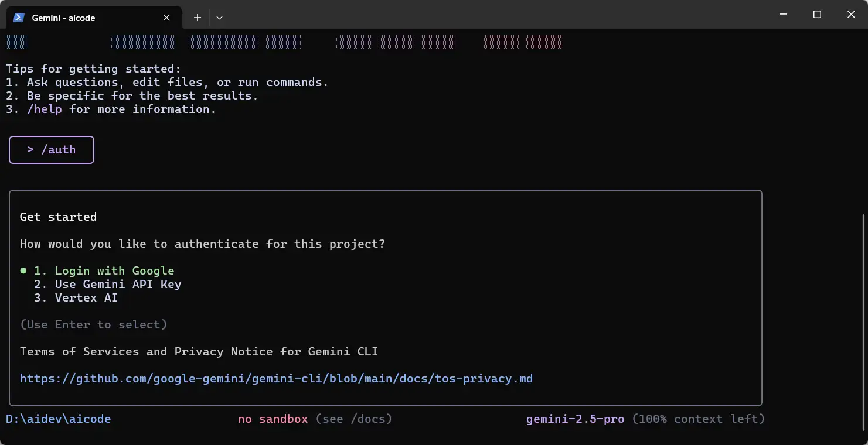The width and height of the screenshot is (868, 445).
Task: Click the no sandbox status text
Action: click(273, 419)
